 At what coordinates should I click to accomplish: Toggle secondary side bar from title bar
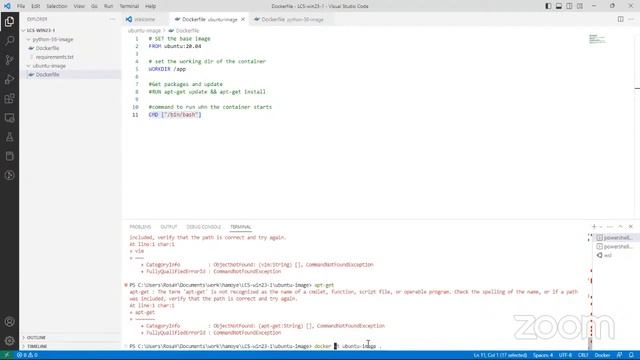point(569,6)
